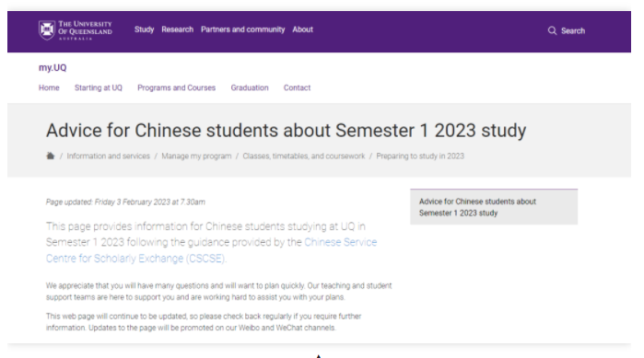Viewport: 644px width, 358px height.
Task: Open the Contact navigation link
Action: (x=297, y=87)
